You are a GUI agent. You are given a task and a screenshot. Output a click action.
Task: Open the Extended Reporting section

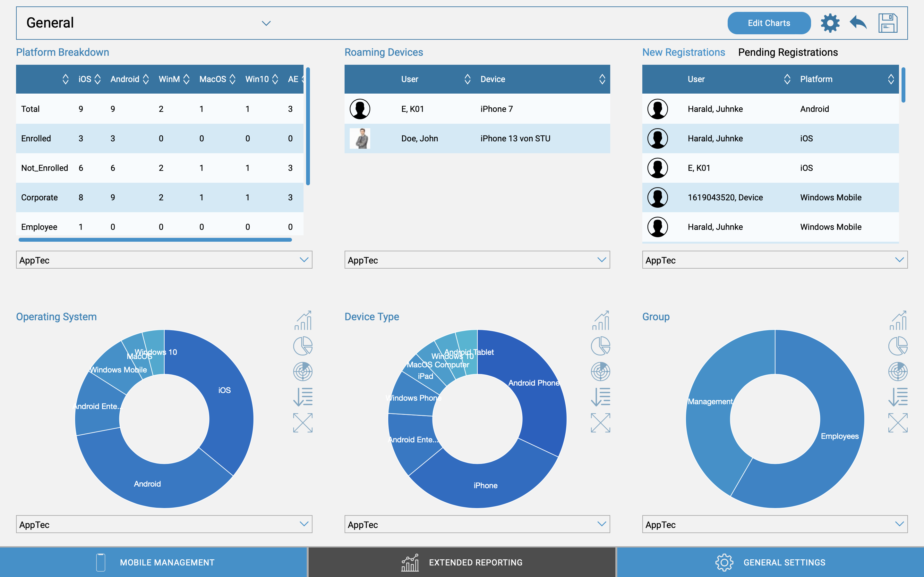tap(475, 562)
